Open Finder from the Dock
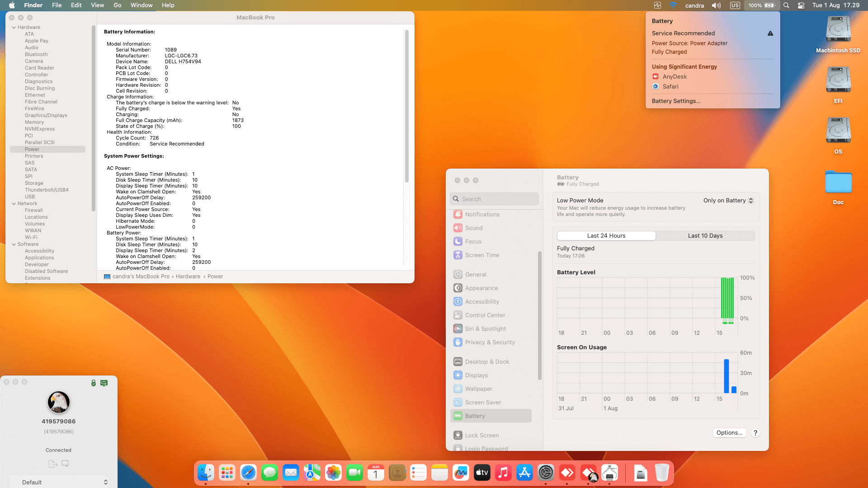This screenshot has height=488, width=868. [x=206, y=473]
